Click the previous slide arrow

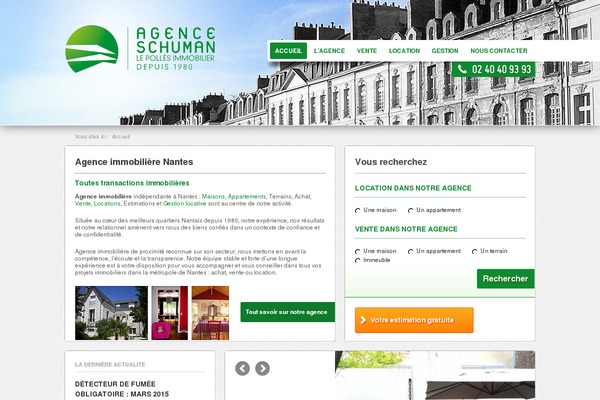[x=242, y=368]
